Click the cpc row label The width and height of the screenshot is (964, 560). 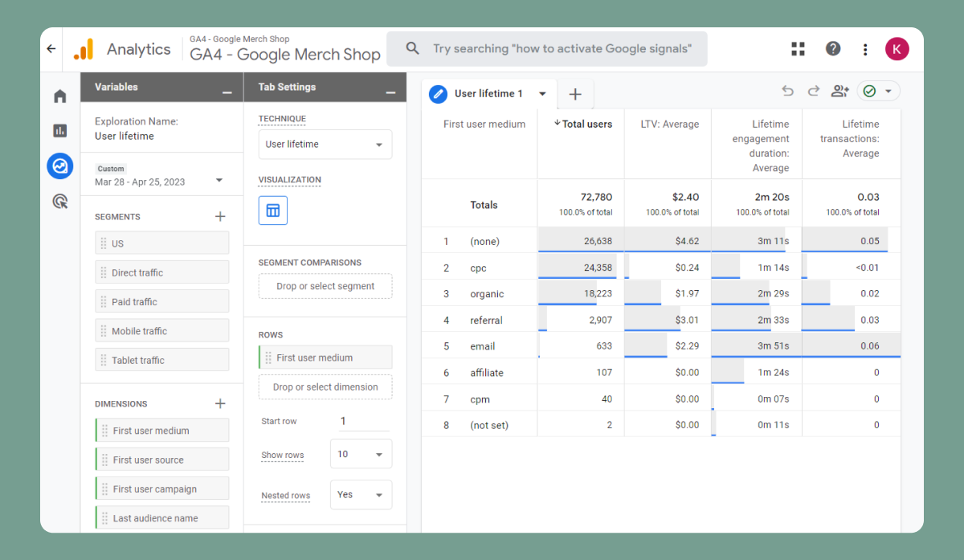pos(478,268)
